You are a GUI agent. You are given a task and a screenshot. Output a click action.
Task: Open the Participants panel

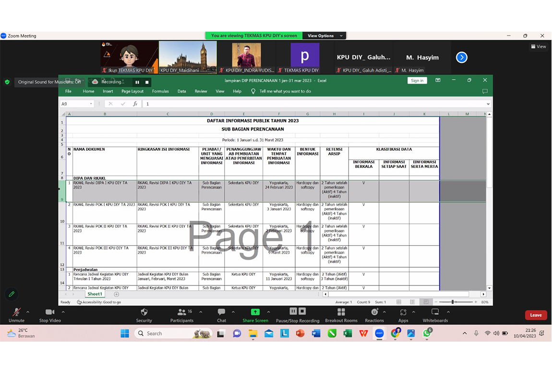[x=182, y=312]
